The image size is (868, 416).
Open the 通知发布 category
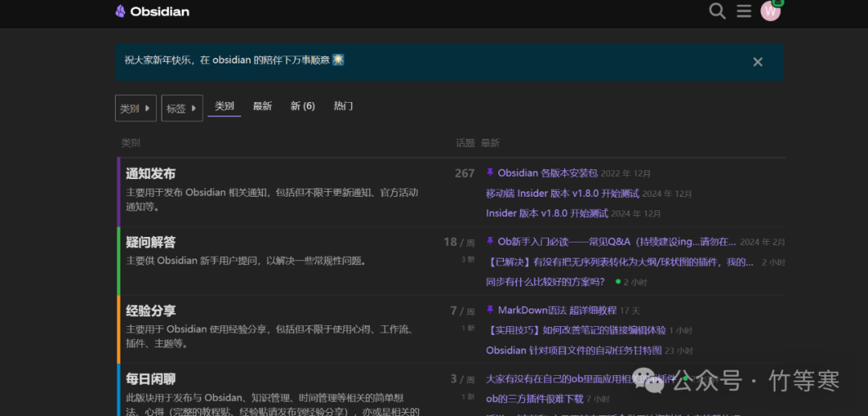(150, 173)
